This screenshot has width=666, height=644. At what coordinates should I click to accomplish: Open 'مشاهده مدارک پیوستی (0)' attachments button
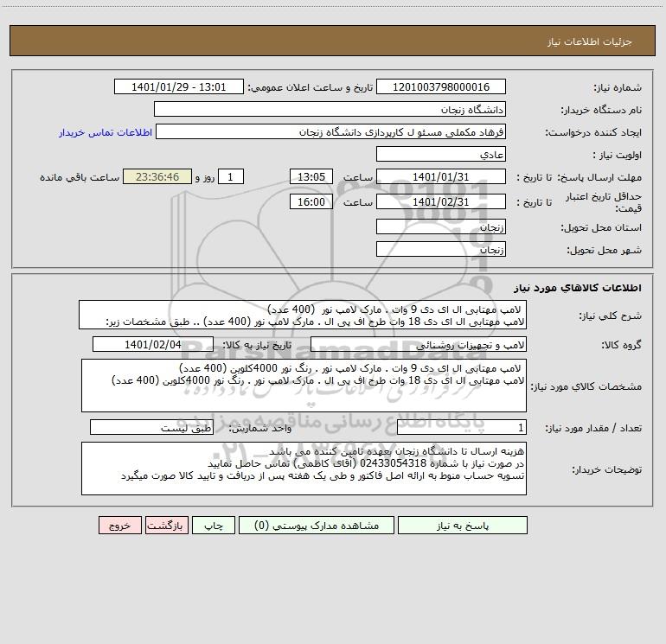click(x=317, y=525)
